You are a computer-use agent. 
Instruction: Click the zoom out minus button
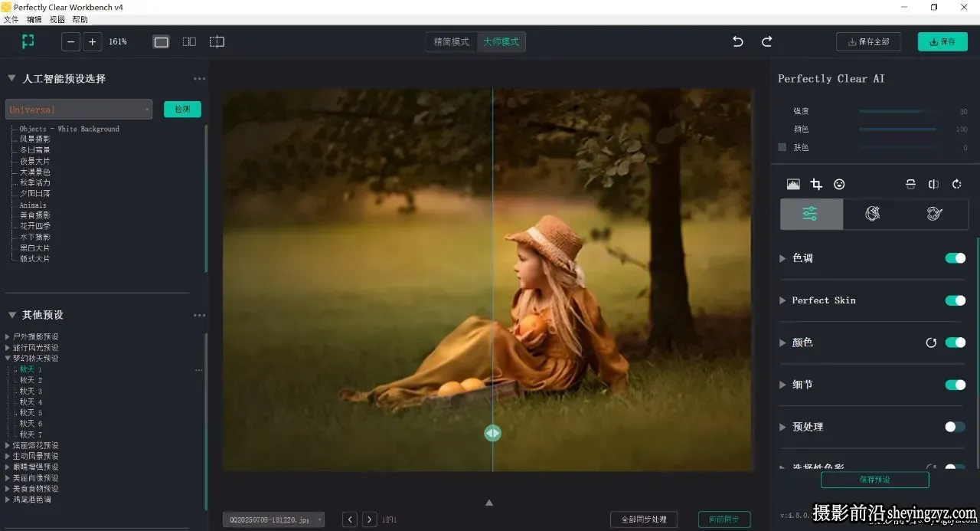[71, 41]
